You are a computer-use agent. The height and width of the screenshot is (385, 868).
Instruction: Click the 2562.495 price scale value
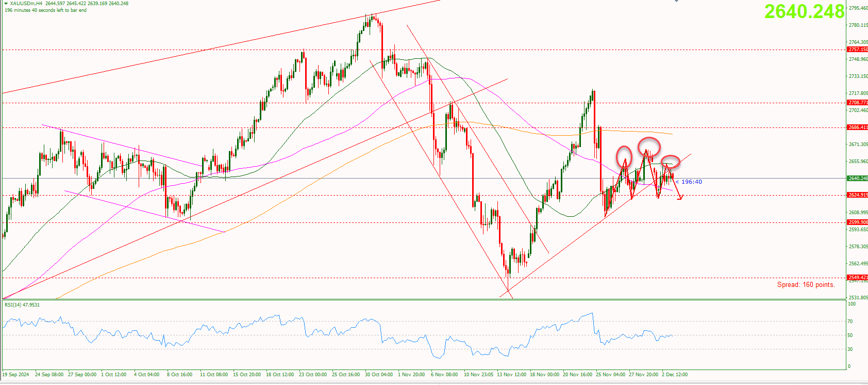point(858,264)
